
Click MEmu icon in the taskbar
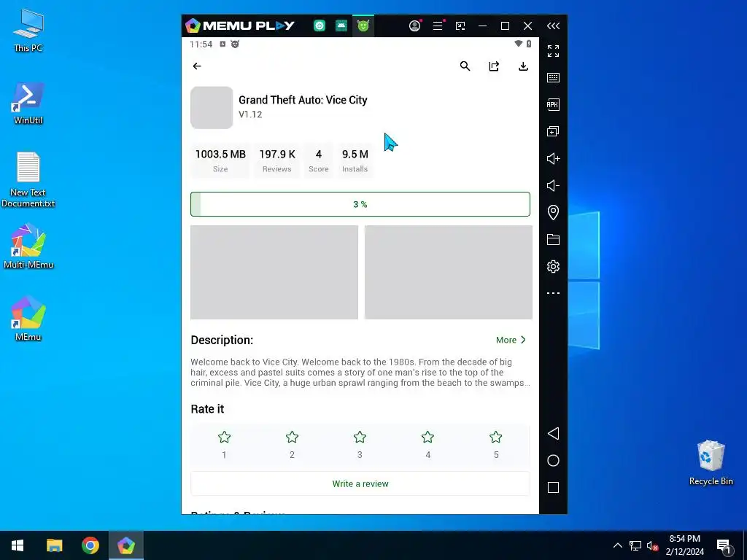click(126, 545)
